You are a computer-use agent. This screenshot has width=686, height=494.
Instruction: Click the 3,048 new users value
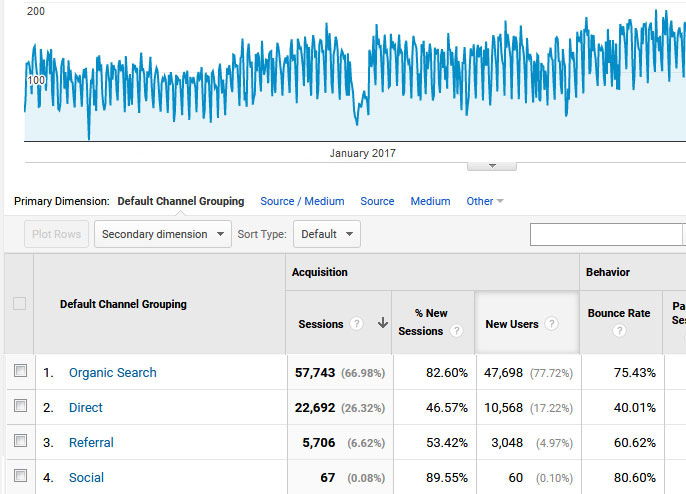click(x=507, y=443)
